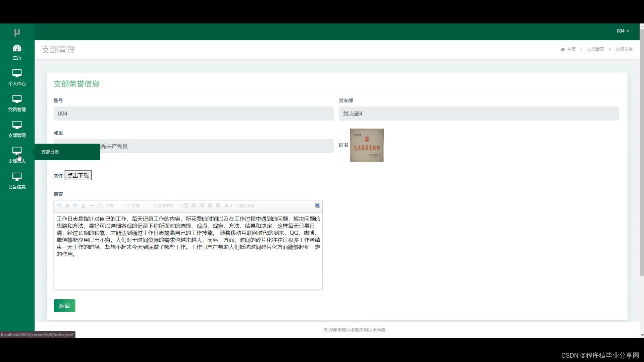
Task: Click the 支部日志 flyout menu item
Action: [50, 152]
